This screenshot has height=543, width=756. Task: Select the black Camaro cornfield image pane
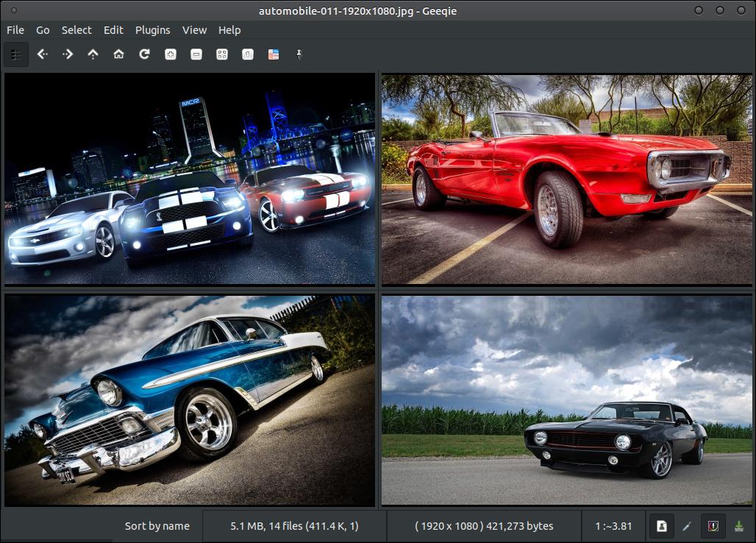[567, 400]
